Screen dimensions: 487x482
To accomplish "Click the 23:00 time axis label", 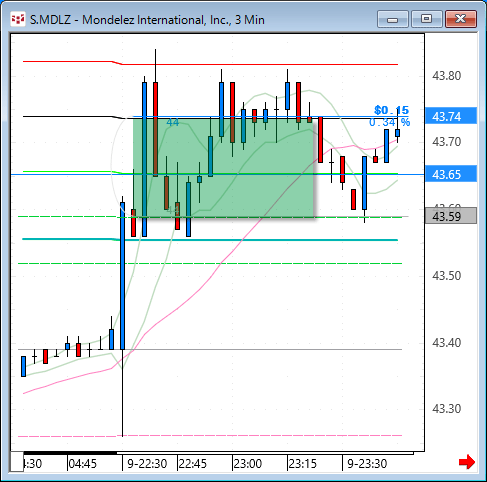I will pyautogui.click(x=247, y=464).
